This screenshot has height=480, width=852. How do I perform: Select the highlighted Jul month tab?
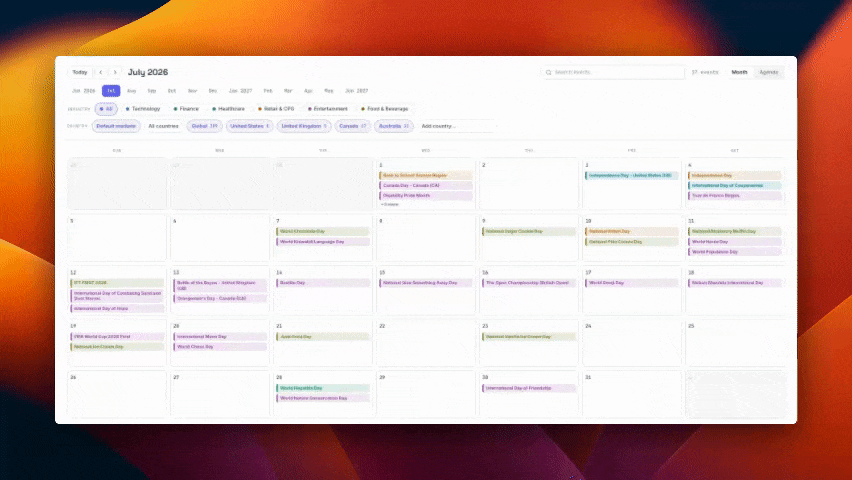pyautogui.click(x=111, y=91)
